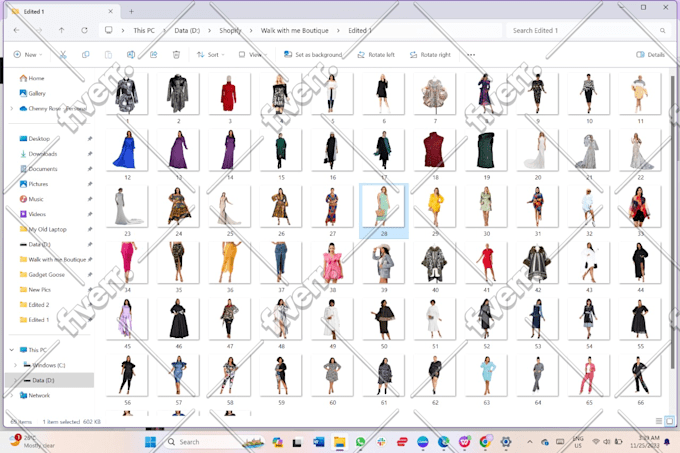
Task: Click the PC monitor icon in address bar
Action: (108, 30)
